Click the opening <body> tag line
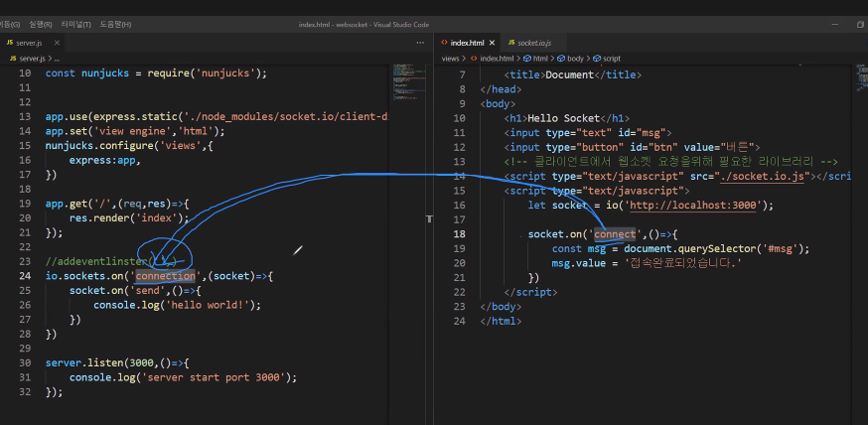868x425 pixels. 498,104
